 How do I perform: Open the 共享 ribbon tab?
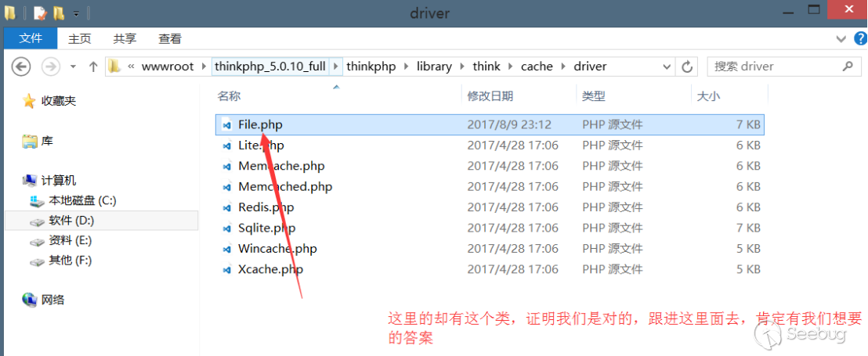[x=125, y=38]
